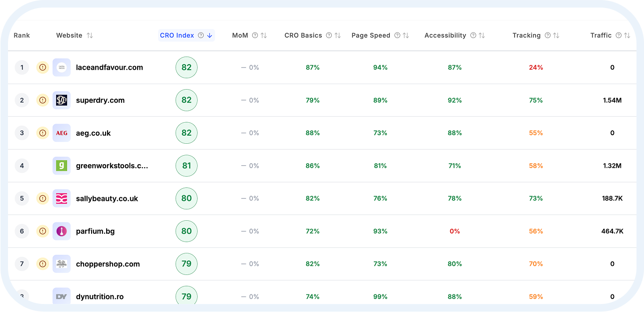Image resolution: width=644 pixels, height=312 pixels.
Task: Show CRO Basics help tooltip icon
Action: coord(329,35)
